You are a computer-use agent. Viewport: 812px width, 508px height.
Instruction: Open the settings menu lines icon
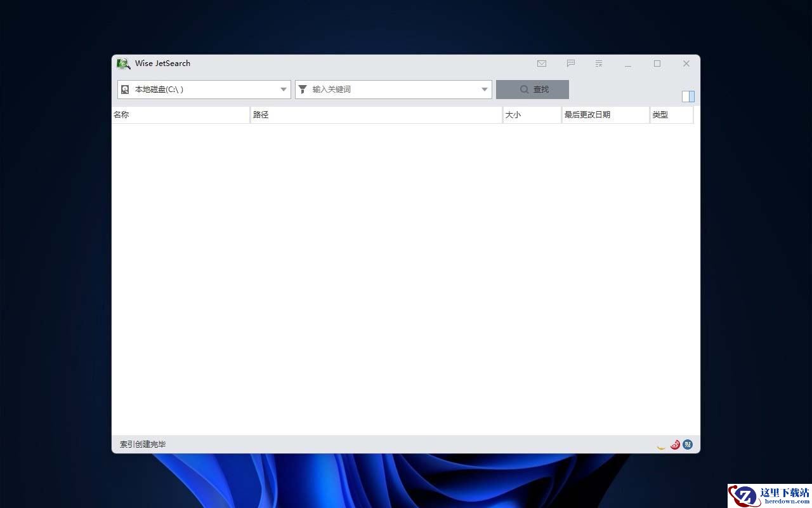click(x=599, y=63)
